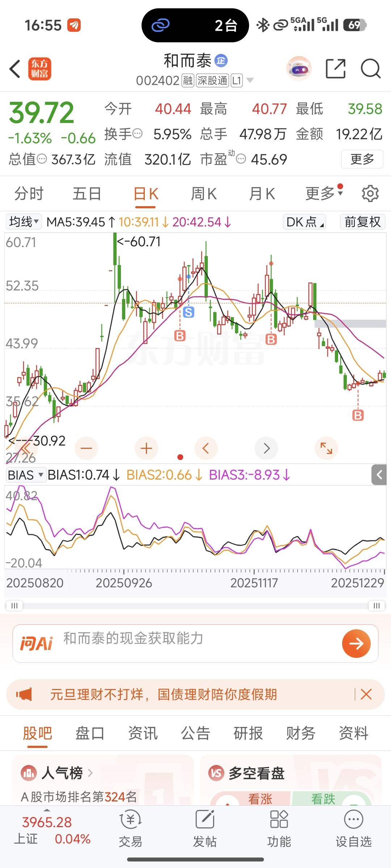Viewport: 391px width, 868px height.
Task: Tap info icon next to 总值
Action: 42,159
